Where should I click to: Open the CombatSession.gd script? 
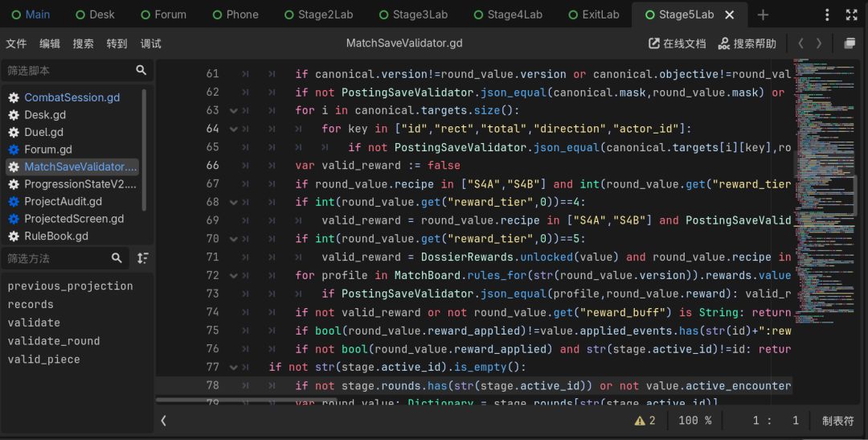tap(72, 97)
